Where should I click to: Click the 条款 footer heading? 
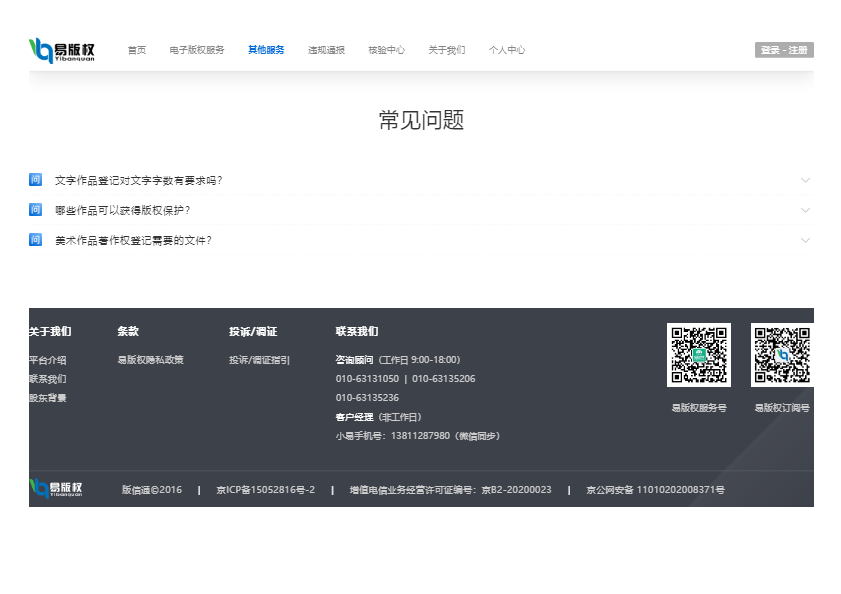(128, 332)
